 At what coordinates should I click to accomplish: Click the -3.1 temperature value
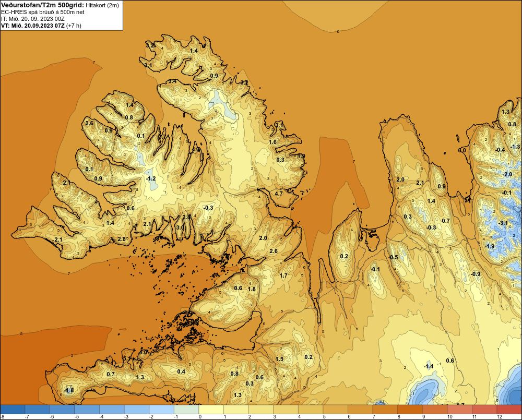pos(503,223)
